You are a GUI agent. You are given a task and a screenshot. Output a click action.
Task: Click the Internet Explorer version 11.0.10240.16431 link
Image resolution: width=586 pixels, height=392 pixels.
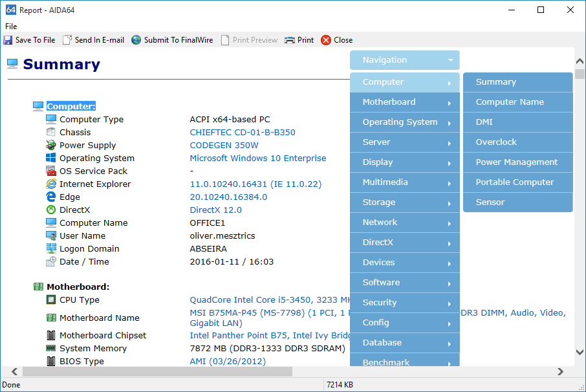pos(255,184)
